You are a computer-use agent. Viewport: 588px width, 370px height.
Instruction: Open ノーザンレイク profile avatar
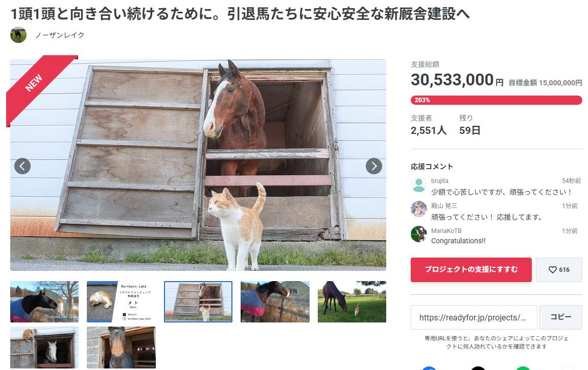(x=18, y=35)
